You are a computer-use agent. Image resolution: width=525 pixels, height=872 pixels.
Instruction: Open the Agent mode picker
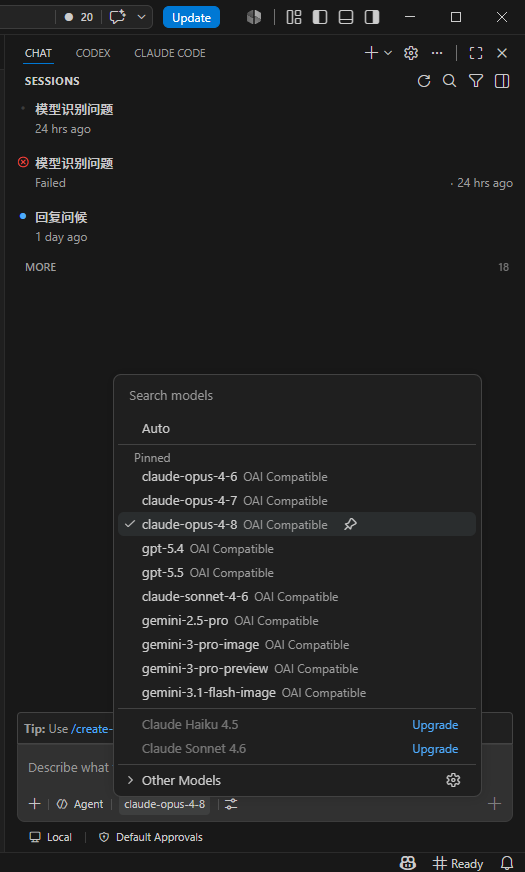81,804
